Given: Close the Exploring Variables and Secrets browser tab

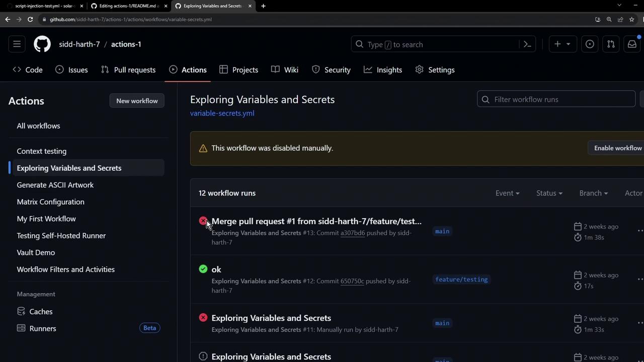Looking at the screenshot, I should click(x=250, y=6).
